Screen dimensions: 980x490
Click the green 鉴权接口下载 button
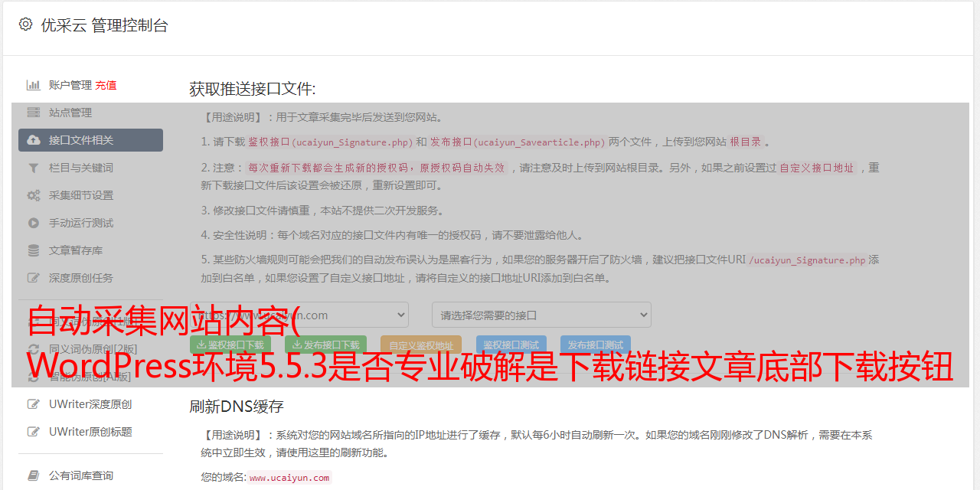(230, 345)
